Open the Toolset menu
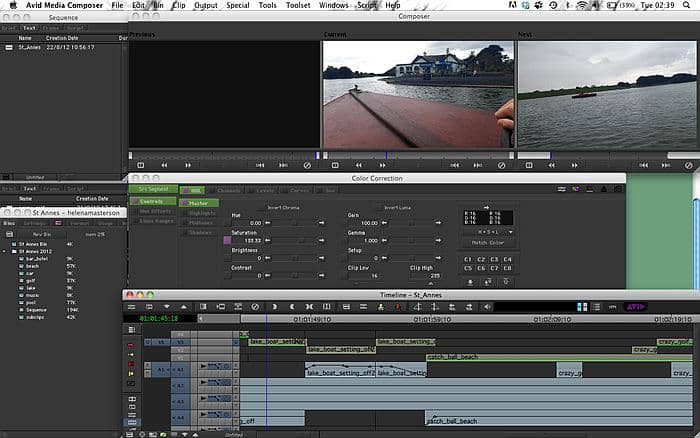Screen dimensions: 700x438 pos(298,5)
